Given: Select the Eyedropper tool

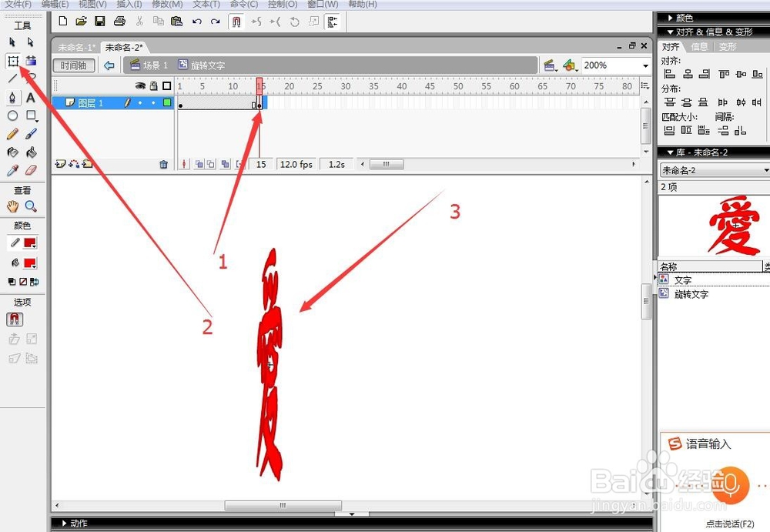Looking at the screenshot, I should pos(13,168).
